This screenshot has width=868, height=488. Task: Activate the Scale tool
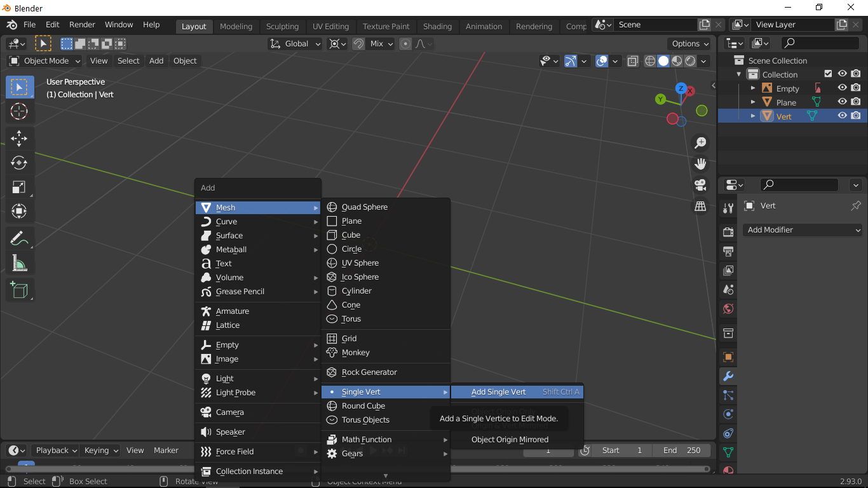click(x=19, y=187)
